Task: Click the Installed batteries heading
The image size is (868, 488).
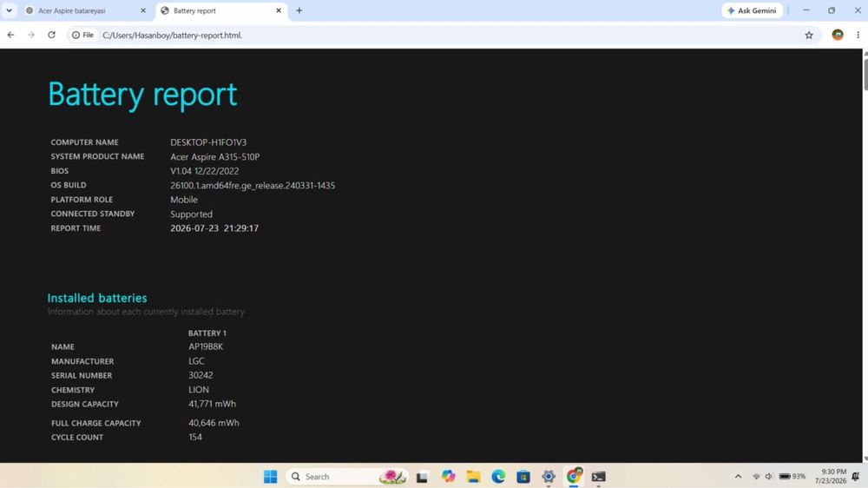Action: (x=97, y=298)
